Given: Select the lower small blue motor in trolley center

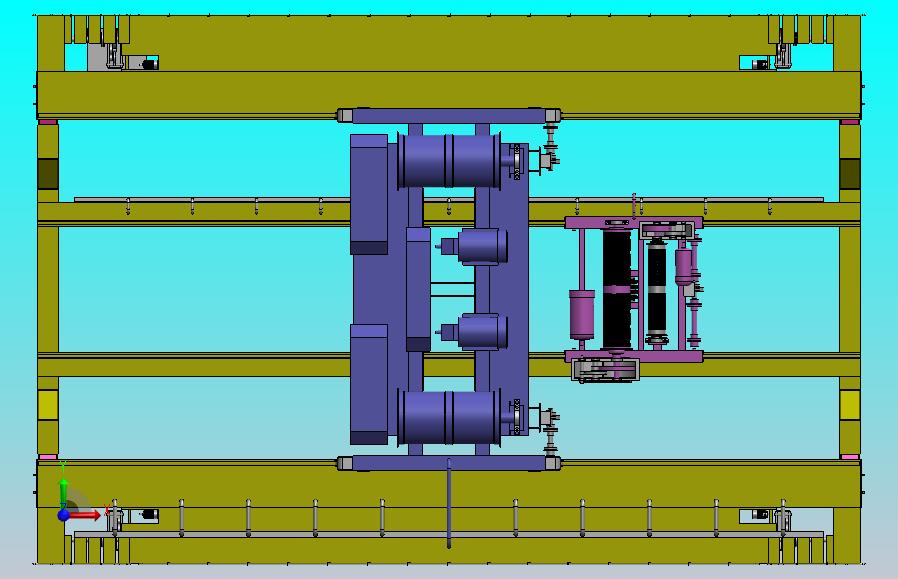Looking at the screenshot, I should tap(482, 331).
